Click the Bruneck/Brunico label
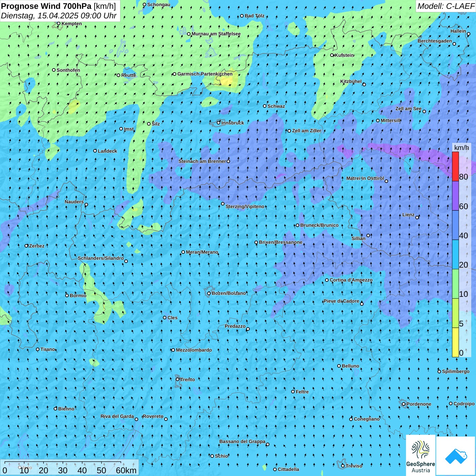The width and height of the screenshot is (476, 476). coord(319,225)
